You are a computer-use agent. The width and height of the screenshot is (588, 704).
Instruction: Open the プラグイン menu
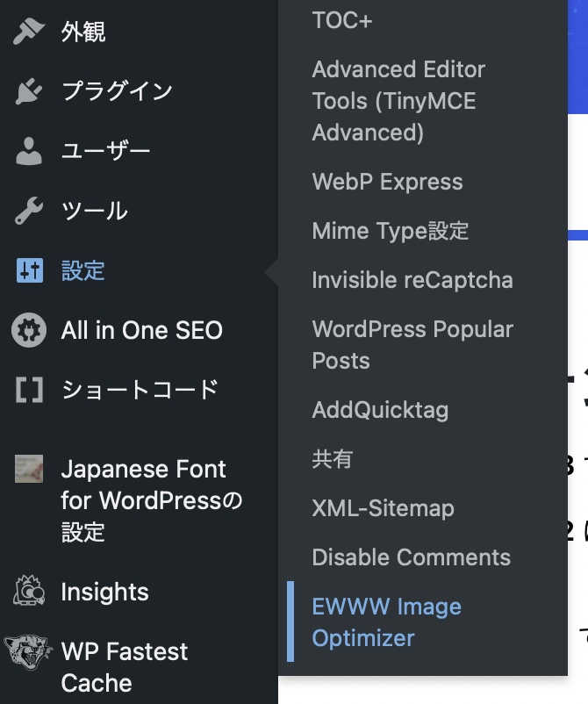[x=117, y=91]
